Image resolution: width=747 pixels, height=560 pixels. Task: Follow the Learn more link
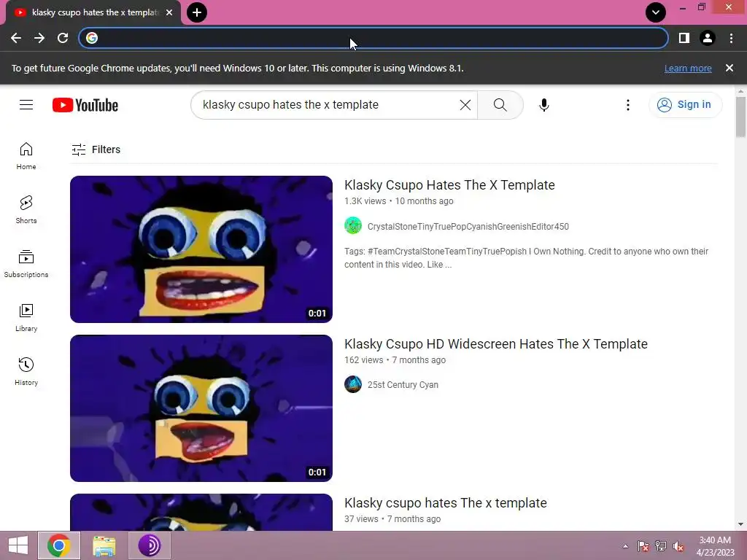click(688, 68)
